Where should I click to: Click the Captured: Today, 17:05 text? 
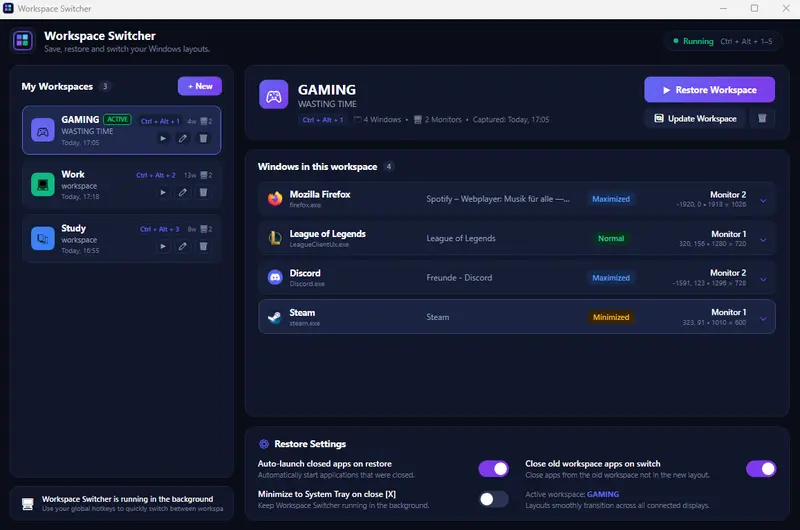(511, 119)
